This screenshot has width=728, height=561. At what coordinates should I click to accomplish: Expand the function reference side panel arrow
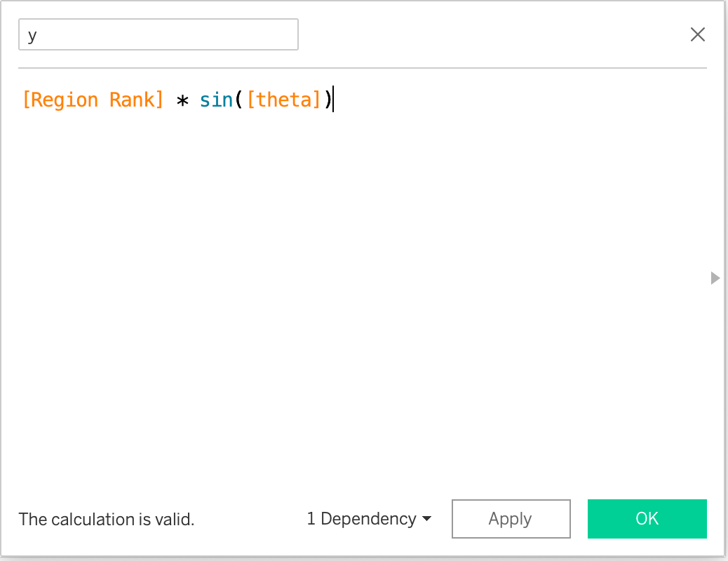tap(715, 278)
